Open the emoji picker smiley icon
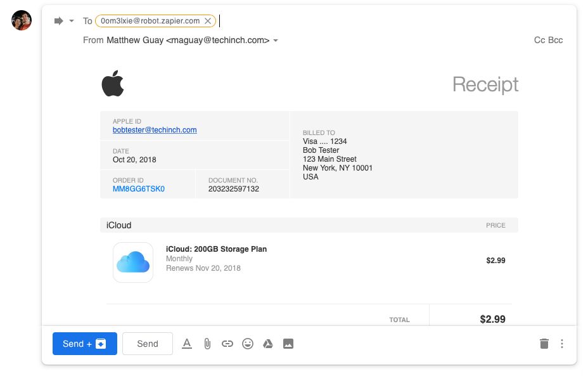This screenshot has width=588, height=376. coord(248,344)
